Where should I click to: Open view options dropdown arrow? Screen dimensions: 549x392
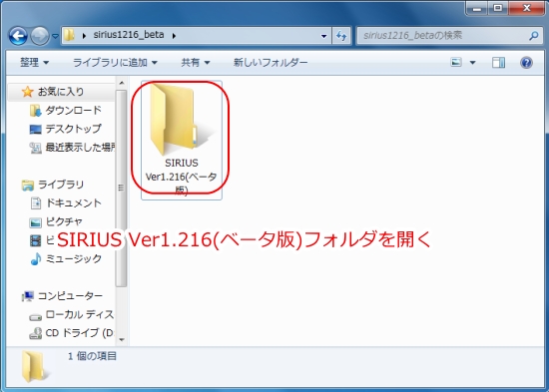(x=473, y=63)
